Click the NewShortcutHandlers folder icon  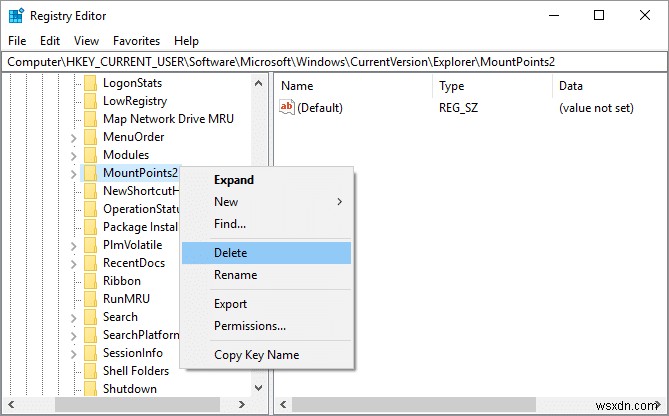coord(90,191)
